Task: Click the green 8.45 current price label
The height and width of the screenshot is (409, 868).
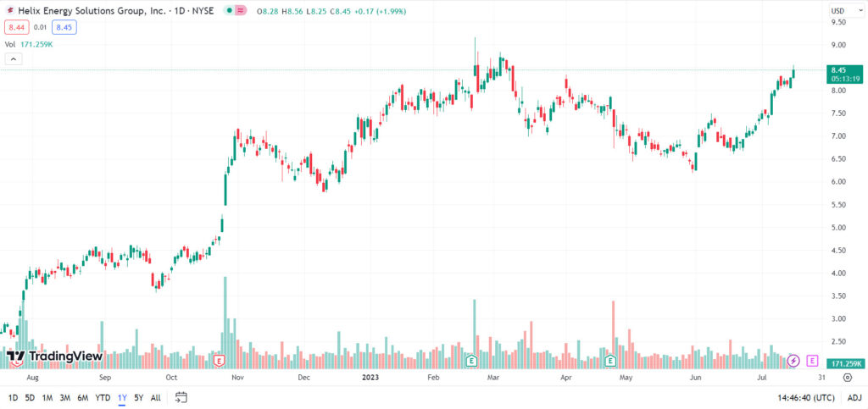Action: pyautogui.click(x=845, y=74)
